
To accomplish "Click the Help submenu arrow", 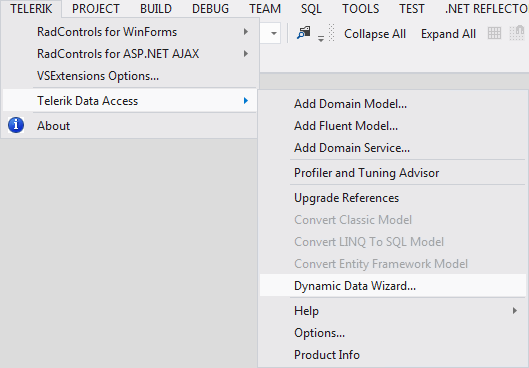I will tap(514, 311).
